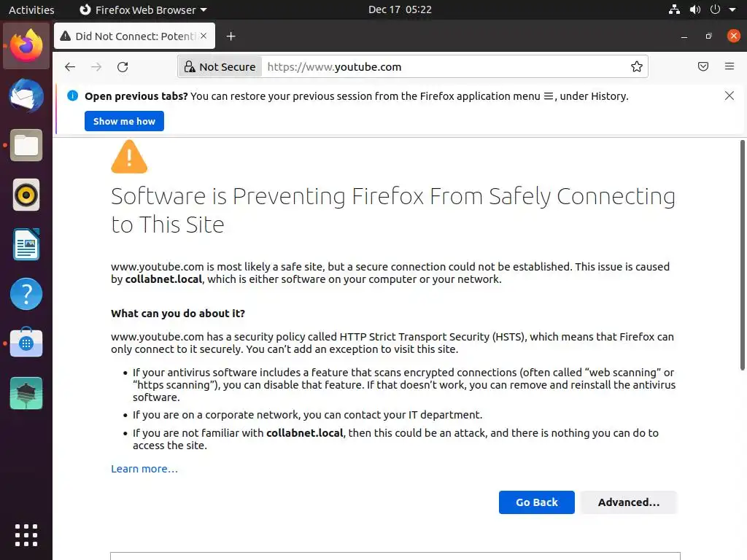This screenshot has width=747, height=560.
Task: Dismiss the restore session notification bar
Action: [729, 96]
